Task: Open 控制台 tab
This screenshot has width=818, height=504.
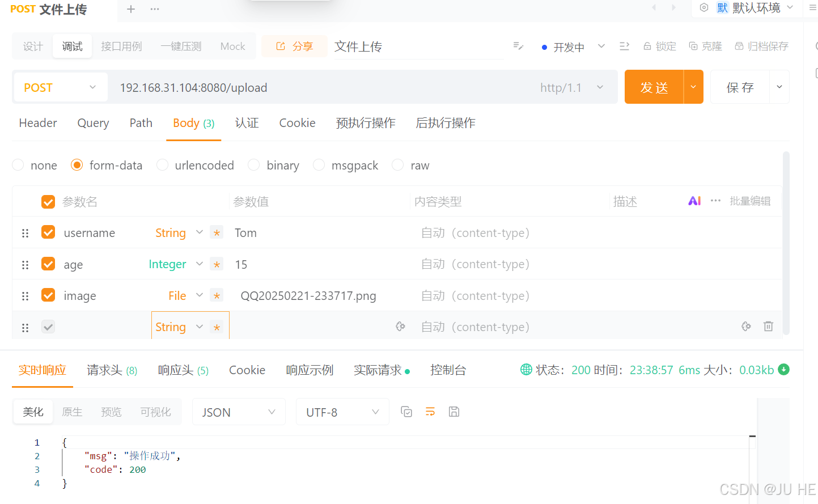Action: coord(448,370)
